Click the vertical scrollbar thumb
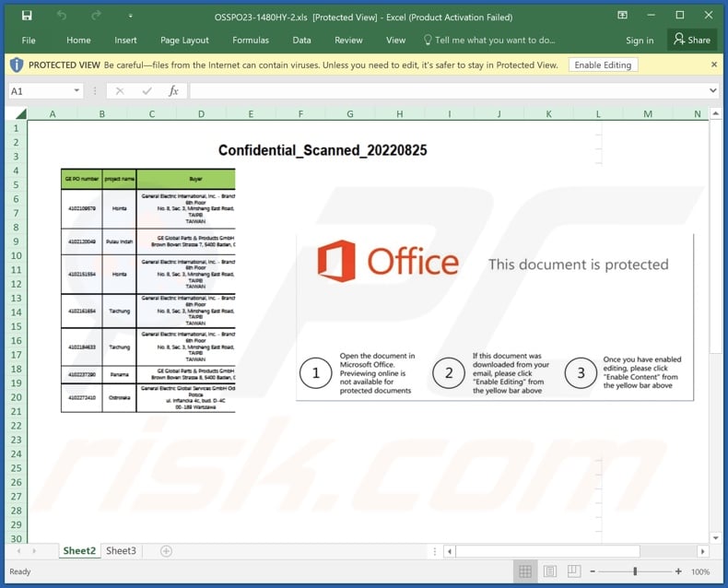Viewport: 728px width, 588px height. coord(715,237)
